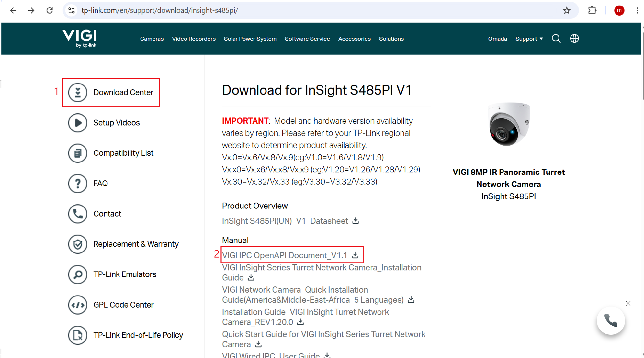Select Replacement & Warranty label
Screen dimensions: 644x358
[136, 244]
